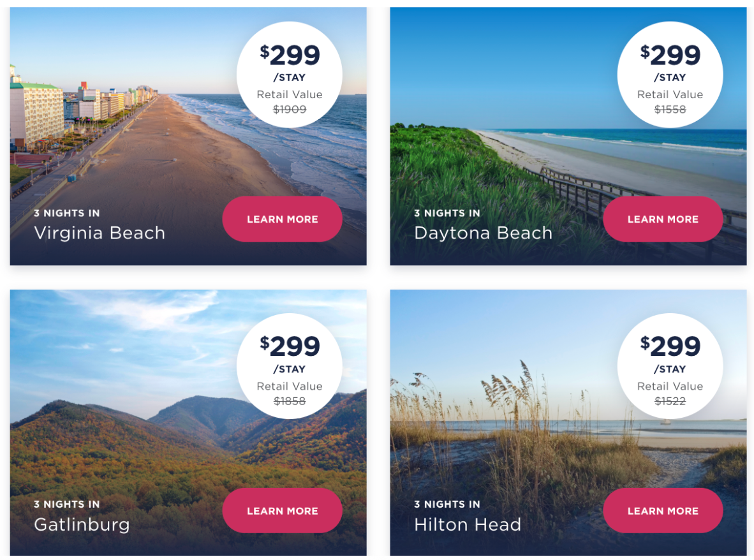
Task: Open the Gatlinburg destination title
Action: [82, 525]
